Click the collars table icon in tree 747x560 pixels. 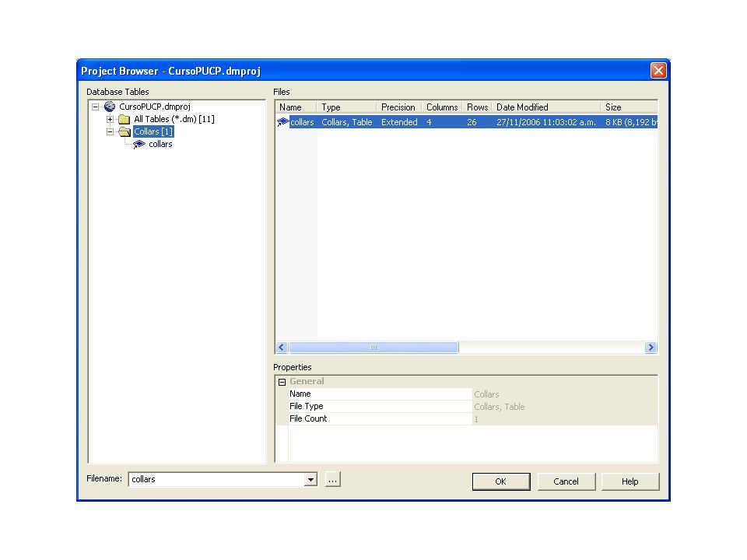139,144
